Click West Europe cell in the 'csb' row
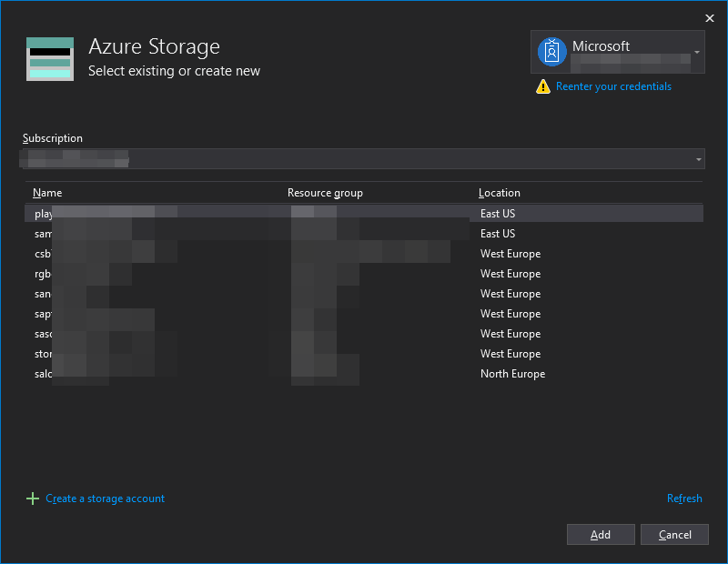 [x=511, y=254]
